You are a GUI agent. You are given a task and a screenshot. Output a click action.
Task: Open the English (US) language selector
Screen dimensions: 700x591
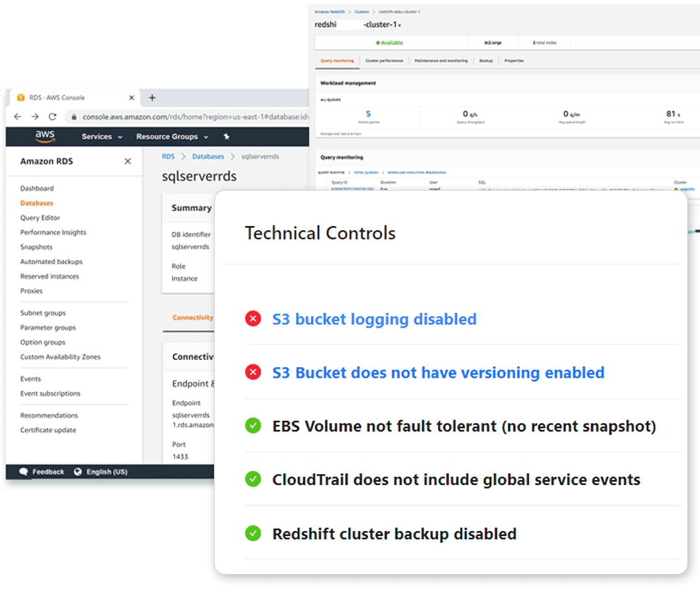tap(107, 472)
